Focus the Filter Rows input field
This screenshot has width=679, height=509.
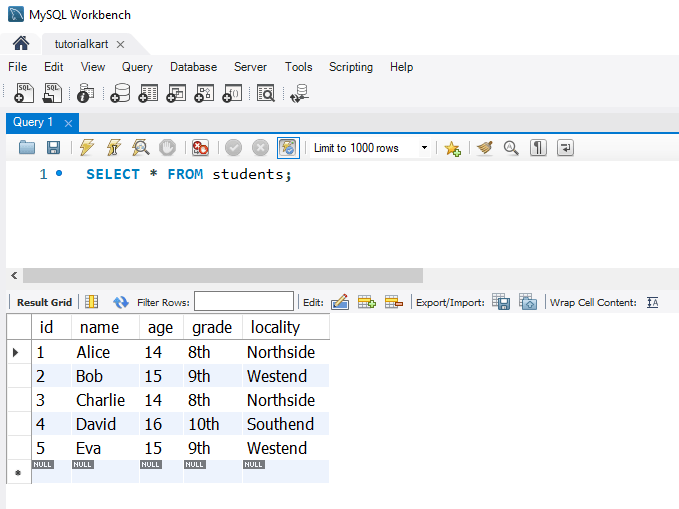[244, 301]
